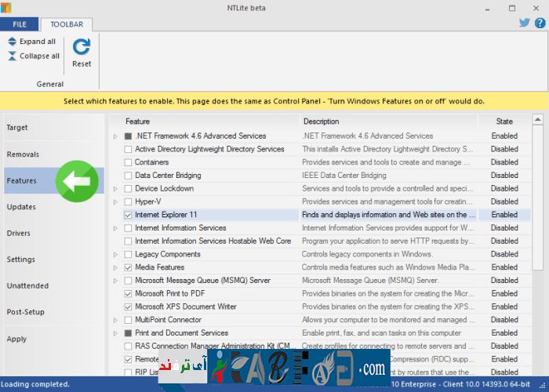Click the Reset icon in the ribbon

(x=82, y=47)
